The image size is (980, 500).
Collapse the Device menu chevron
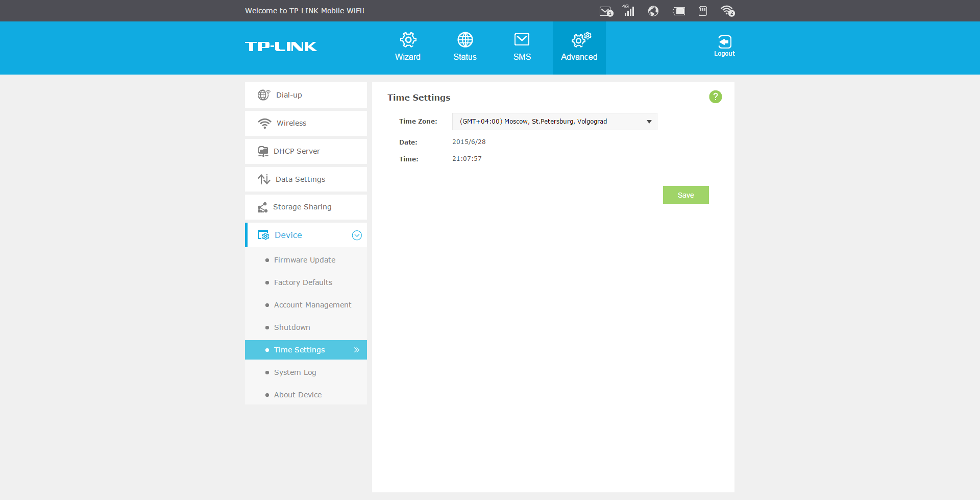point(357,235)
